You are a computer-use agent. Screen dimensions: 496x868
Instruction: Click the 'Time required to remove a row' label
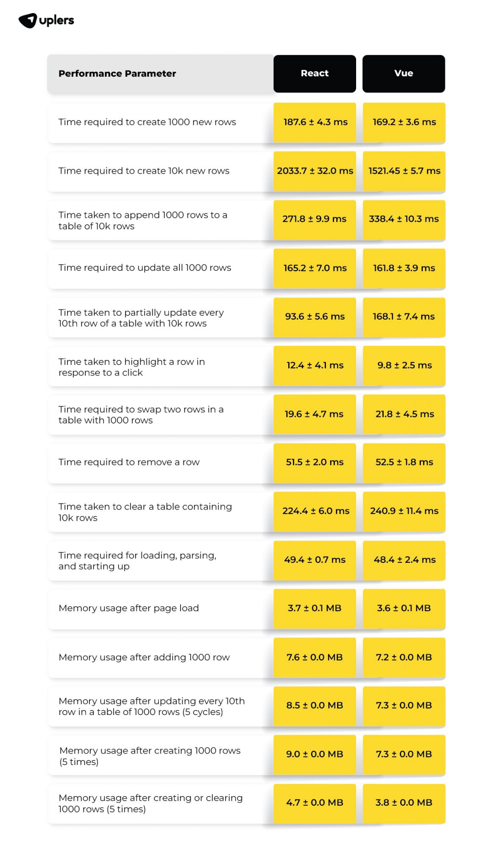click(129, 462)
